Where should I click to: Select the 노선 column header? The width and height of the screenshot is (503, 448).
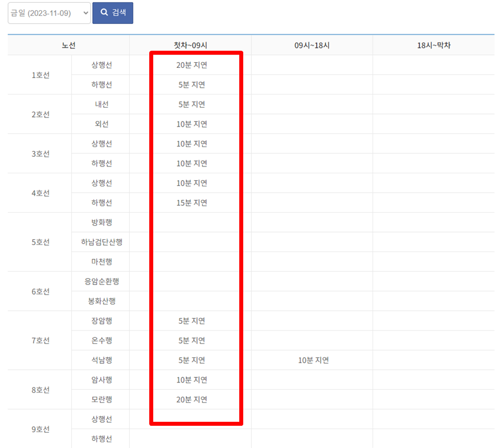pyautogui.click(x=69, y=45)
